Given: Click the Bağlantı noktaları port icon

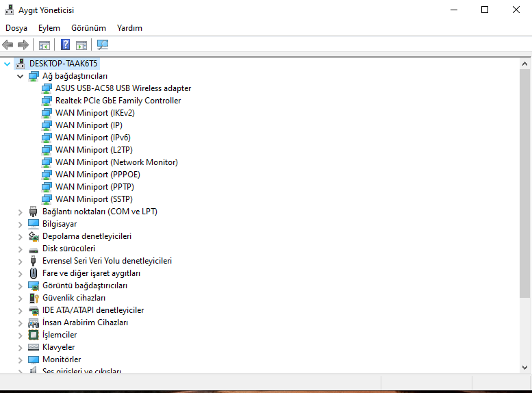Looking at the screenshot, I should tap(34, 212).
